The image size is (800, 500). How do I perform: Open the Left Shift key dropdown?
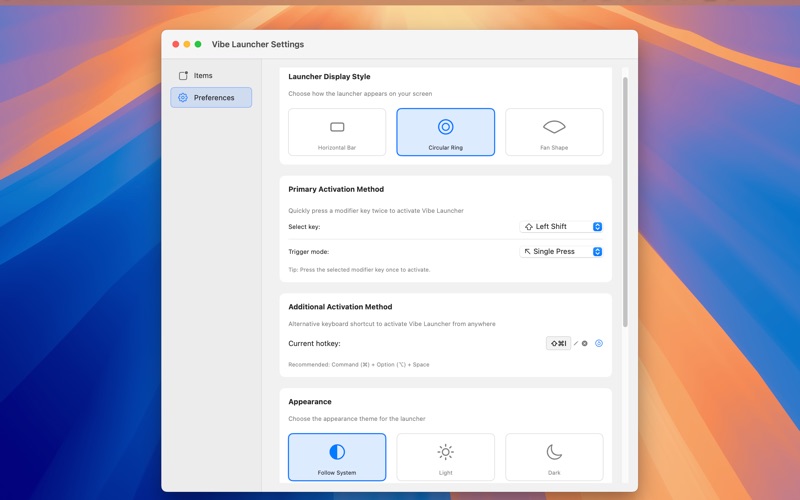click(x=561, y=227)
